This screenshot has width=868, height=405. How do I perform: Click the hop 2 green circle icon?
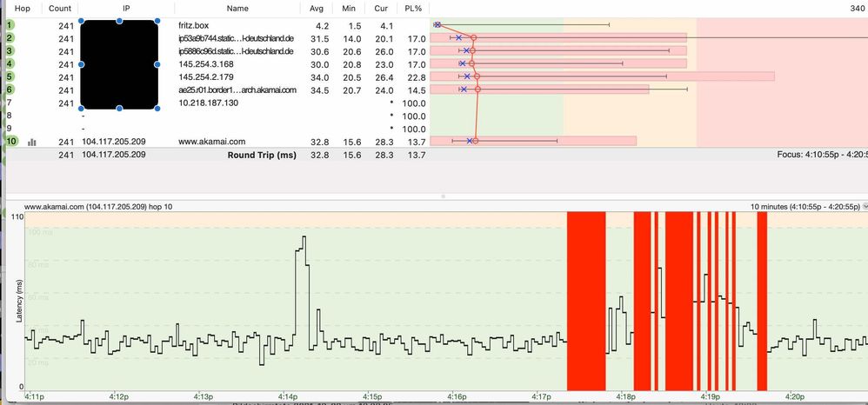click(10, 38)
